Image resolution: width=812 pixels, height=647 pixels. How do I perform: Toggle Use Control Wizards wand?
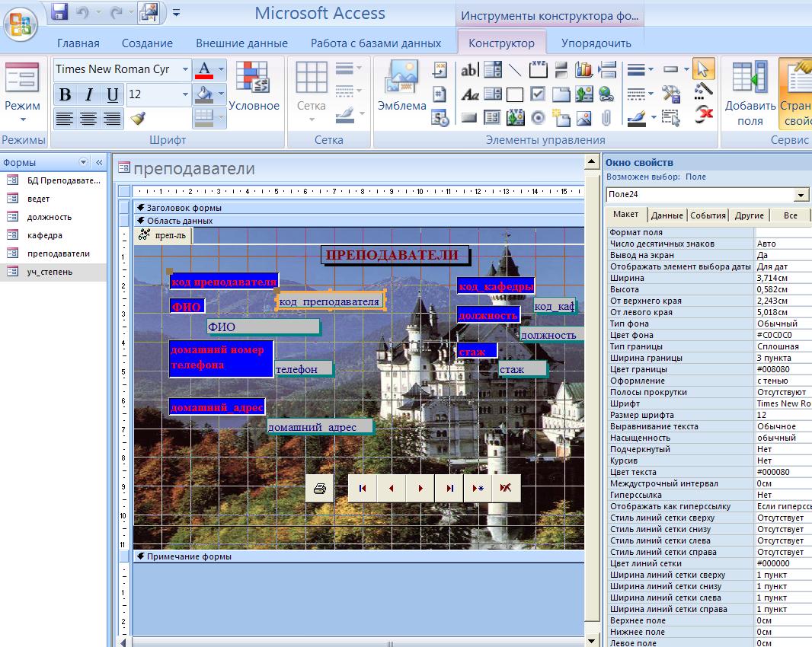(703, 90)
